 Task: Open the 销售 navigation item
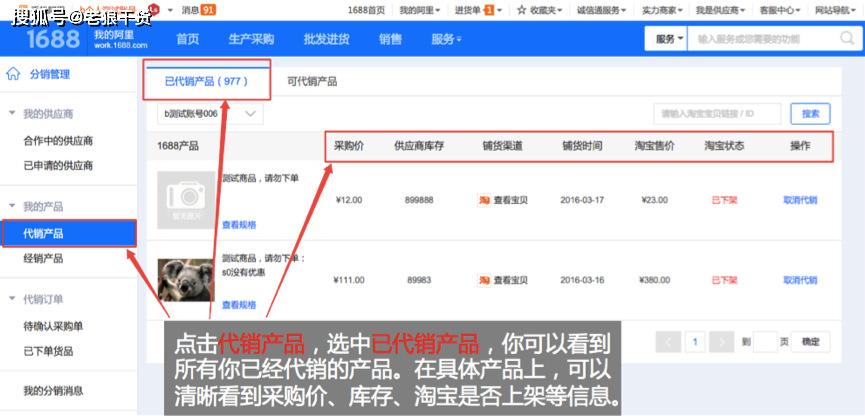391,39
